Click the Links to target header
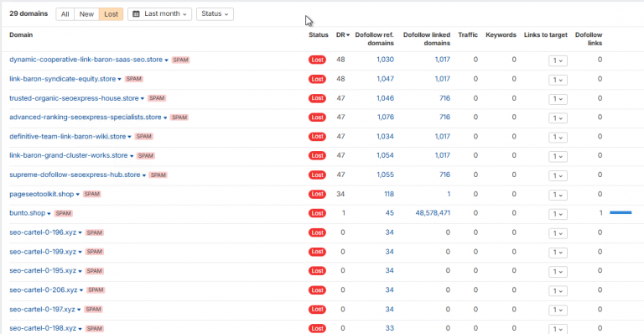 [x=545, y=35]
